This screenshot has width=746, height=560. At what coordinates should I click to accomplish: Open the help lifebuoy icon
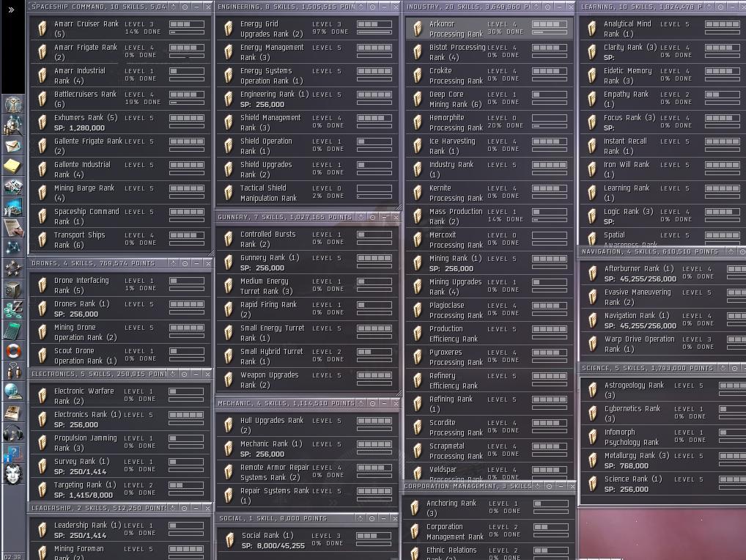[x=13, y=350]
